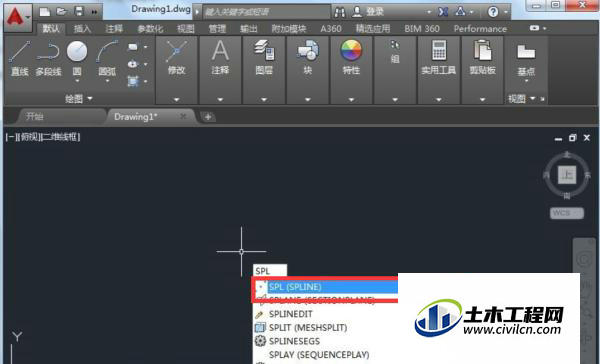Switch to the Output (输出) ribbon tab
600x364 pixels.
click(249, 29)
